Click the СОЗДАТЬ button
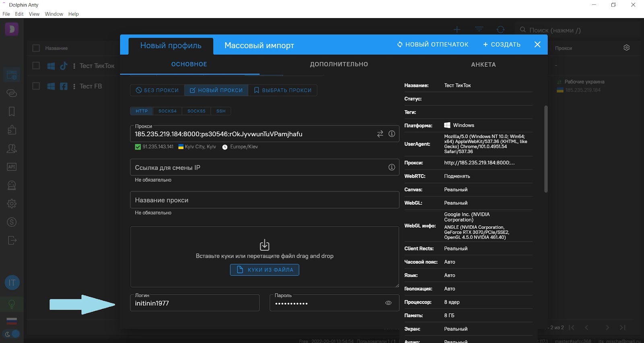The width and height of the screenshot is (644, 343). (x=502, y=45)
